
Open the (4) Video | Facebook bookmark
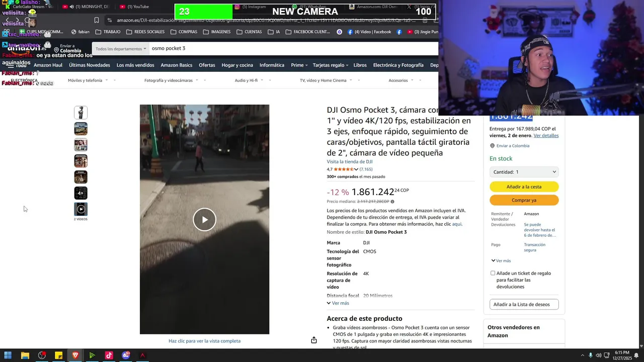[x=369, y=32]
